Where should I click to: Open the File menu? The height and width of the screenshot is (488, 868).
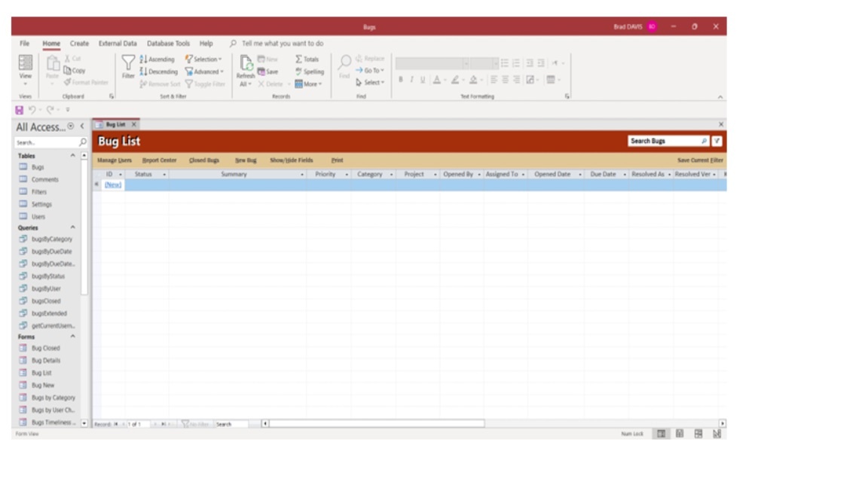pyautogui.click(x=24, y=43)
